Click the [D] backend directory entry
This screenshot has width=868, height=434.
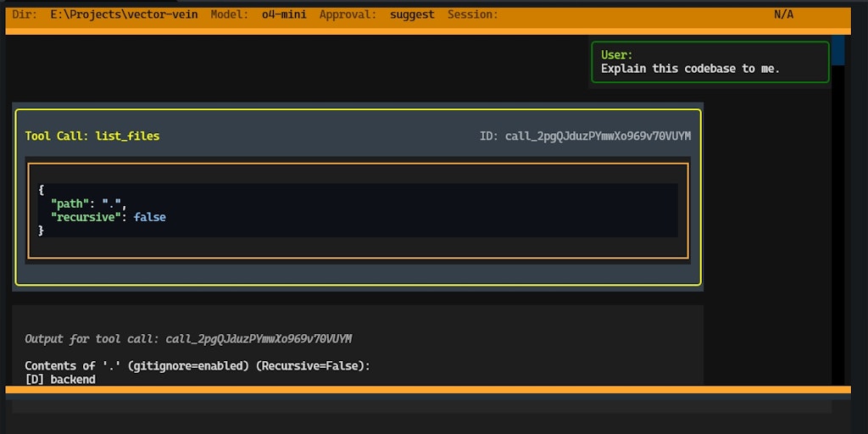(x=60, y=379)
